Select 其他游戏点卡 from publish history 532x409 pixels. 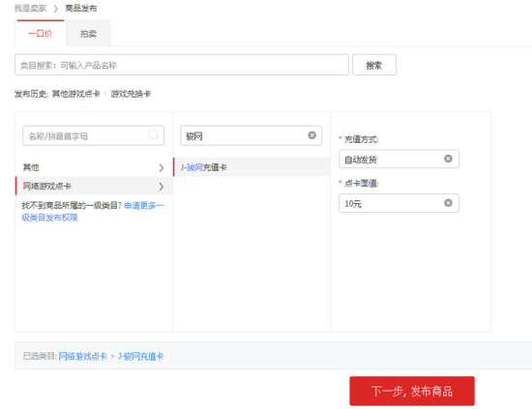pyautogui.click(x=76, y=94)
